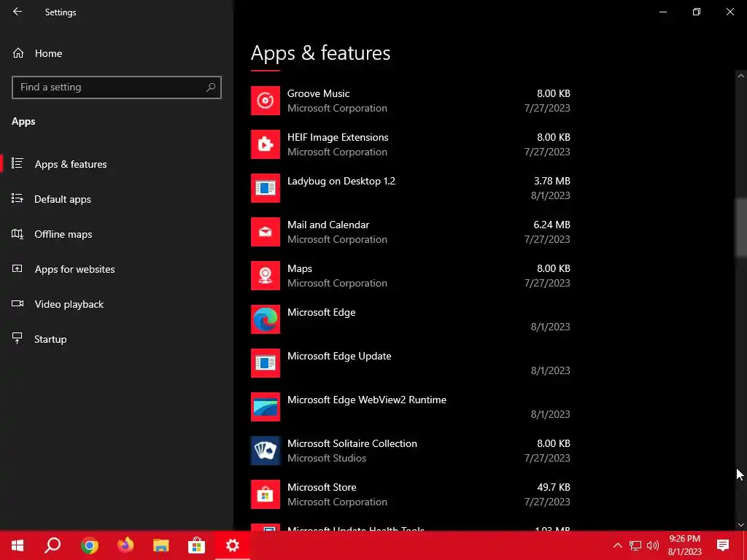747x560 pixels.
Task: Click the Maps app icon
Action: pos(266,276)
